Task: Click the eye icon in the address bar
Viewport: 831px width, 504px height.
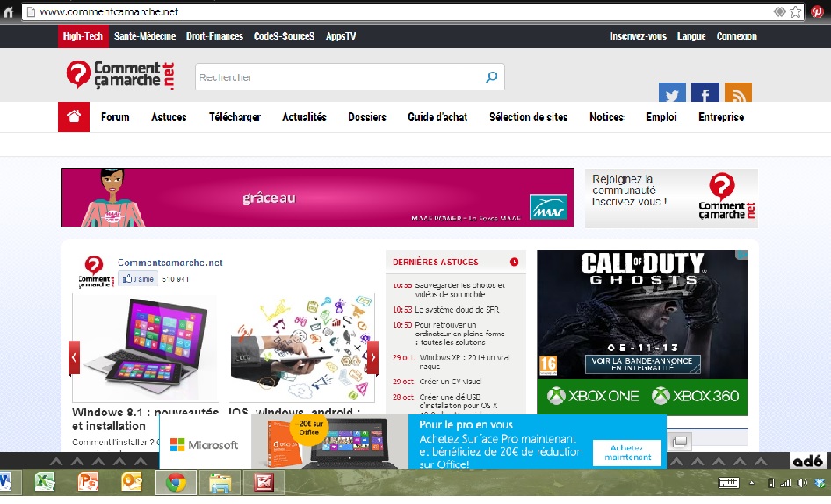Action: click(779, 11)
